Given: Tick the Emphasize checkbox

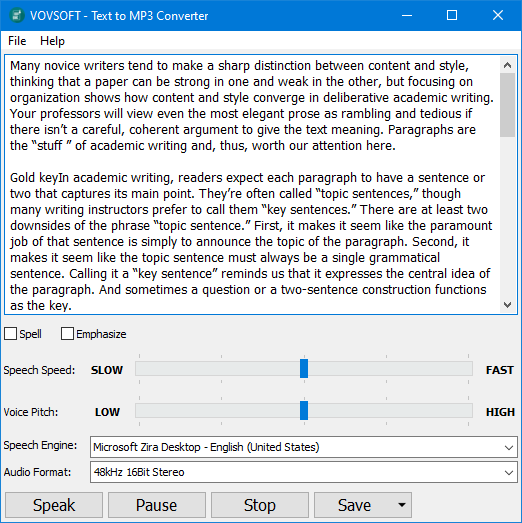Looking at the screenshot, I should [x=67, y=334].
